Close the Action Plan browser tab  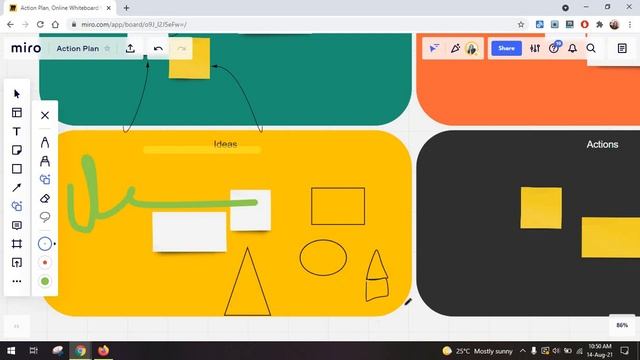click(x=109, y=8)
